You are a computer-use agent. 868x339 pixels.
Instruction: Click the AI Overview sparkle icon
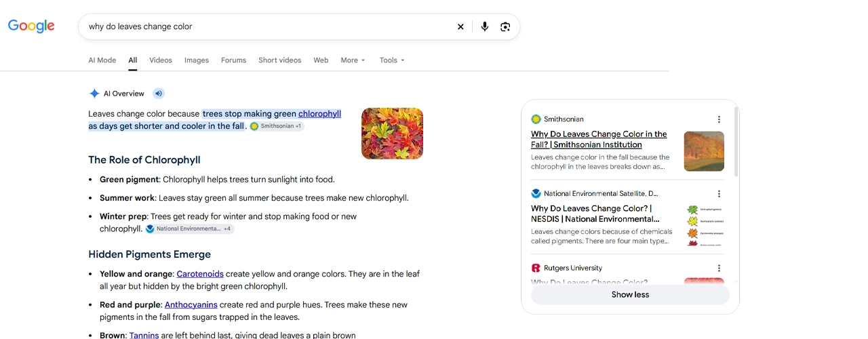click(94, 94)
